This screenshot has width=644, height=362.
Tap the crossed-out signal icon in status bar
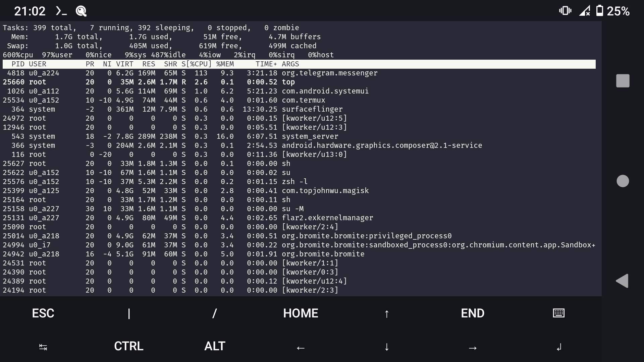point(585,11)
